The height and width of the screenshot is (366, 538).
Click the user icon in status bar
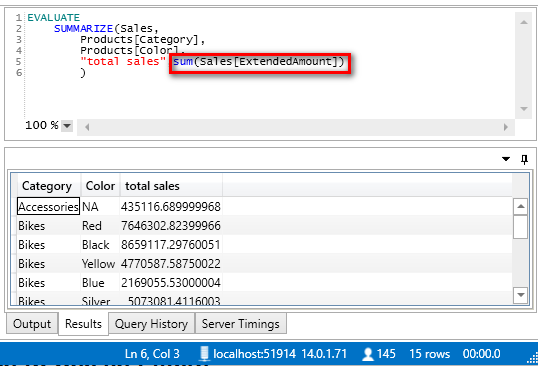pos(368,354)
